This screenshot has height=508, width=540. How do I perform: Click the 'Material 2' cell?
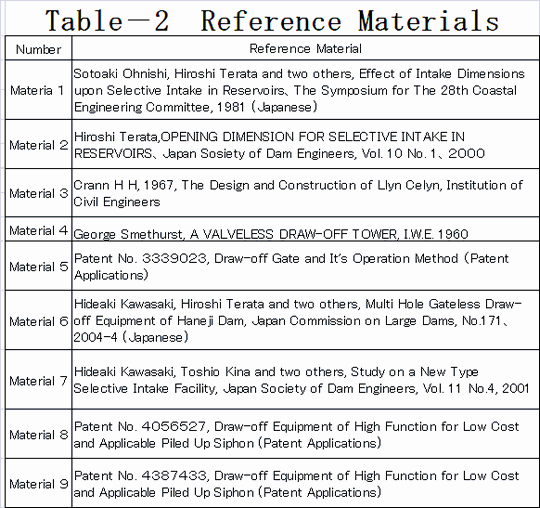39,144
